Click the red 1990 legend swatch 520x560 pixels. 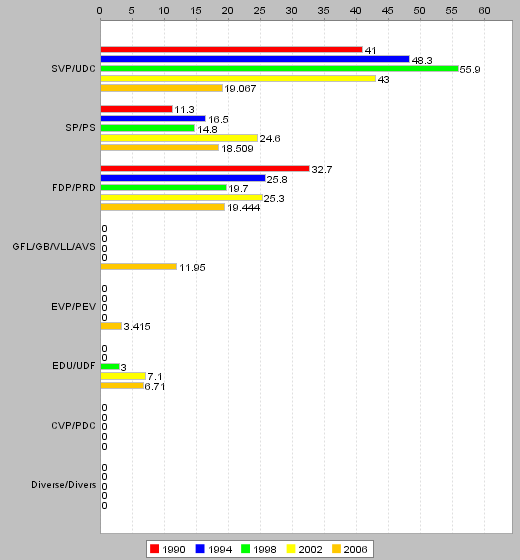click(154, 549)
